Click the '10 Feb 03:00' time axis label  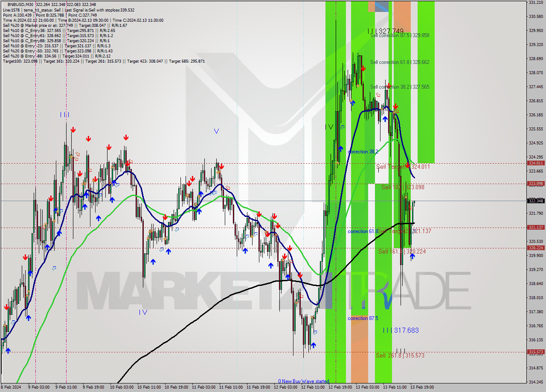click(122, 387)
